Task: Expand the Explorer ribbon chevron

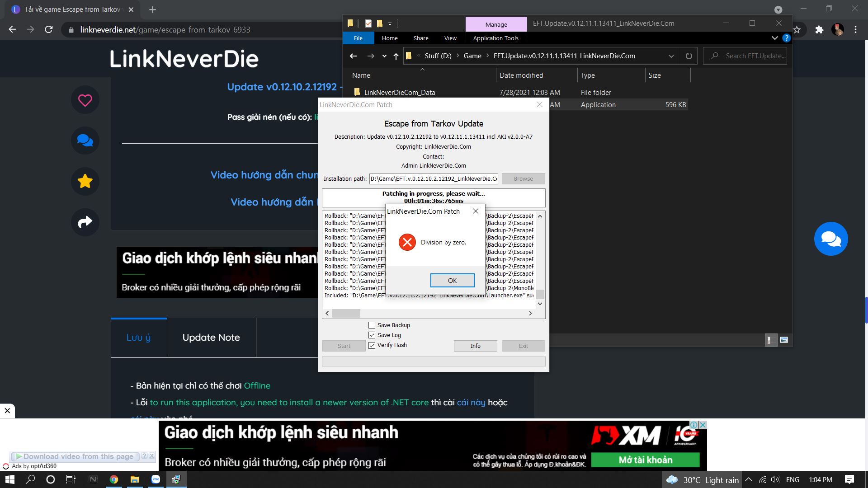Action: (x=774, y=38)
